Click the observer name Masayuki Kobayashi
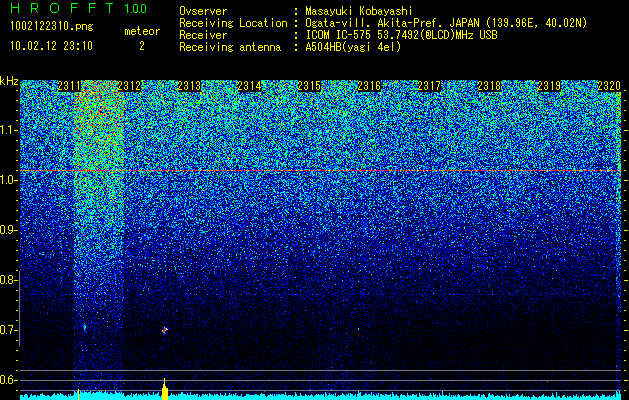 tap(358, 11)
